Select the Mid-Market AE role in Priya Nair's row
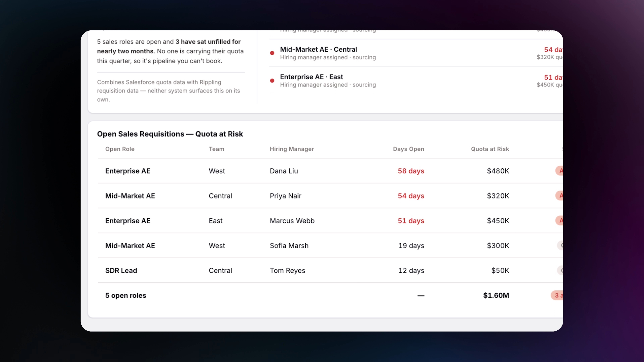This screenshot has height=362, width=644. click(x=130, y=196)
